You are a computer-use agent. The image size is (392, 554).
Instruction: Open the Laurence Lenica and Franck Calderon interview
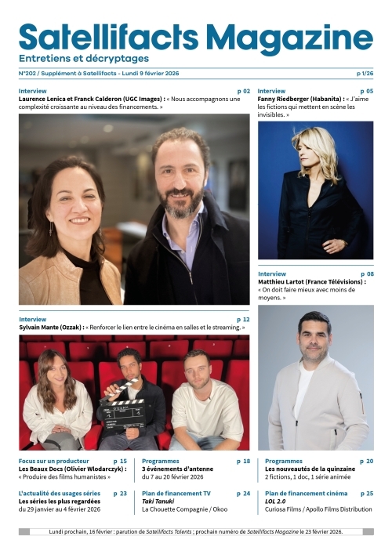(x=129, y=103)
